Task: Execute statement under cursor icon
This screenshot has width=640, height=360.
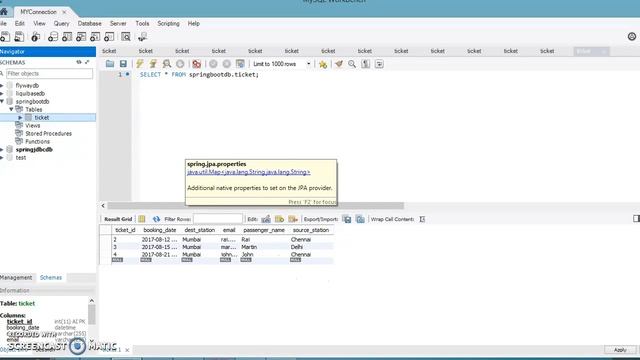Action: (153, 64)
